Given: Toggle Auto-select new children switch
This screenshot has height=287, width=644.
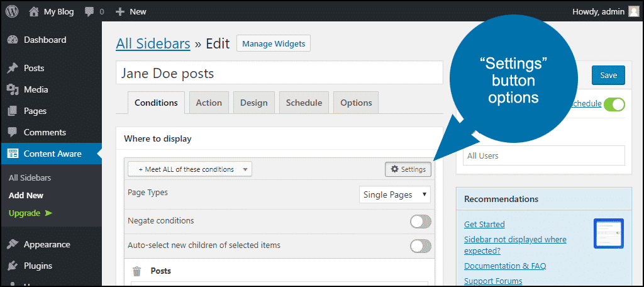Looking at the screenshot, I should (421, 246).
